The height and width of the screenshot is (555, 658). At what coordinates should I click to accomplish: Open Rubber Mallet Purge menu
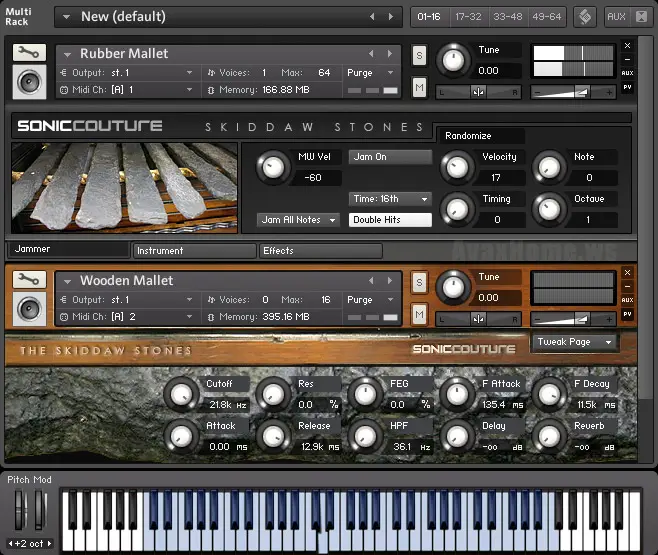click(371, 73)
